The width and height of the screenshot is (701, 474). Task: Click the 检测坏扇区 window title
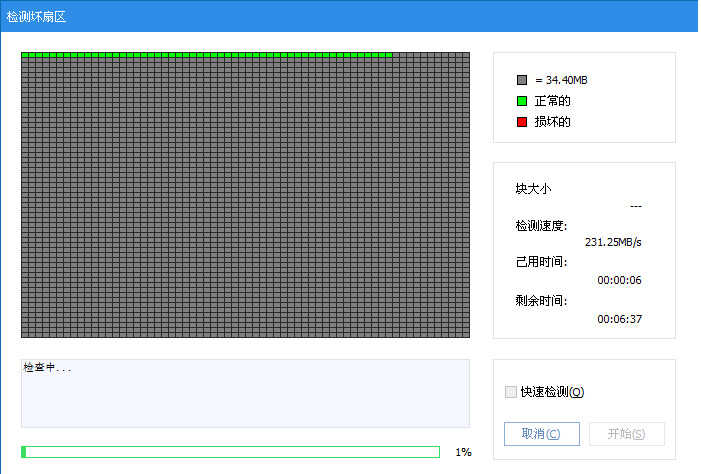36,17
